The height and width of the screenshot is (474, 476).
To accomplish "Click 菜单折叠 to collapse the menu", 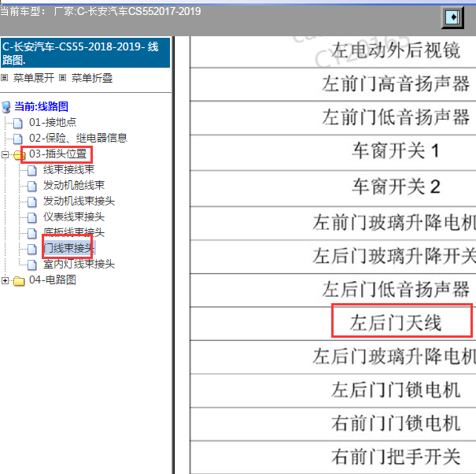I will coord(92,78).
